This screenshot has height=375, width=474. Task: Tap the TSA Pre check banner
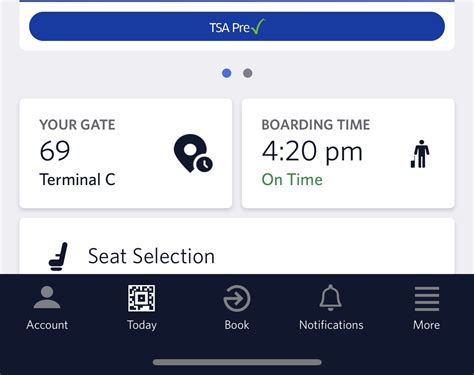click(x=237, y=26)
